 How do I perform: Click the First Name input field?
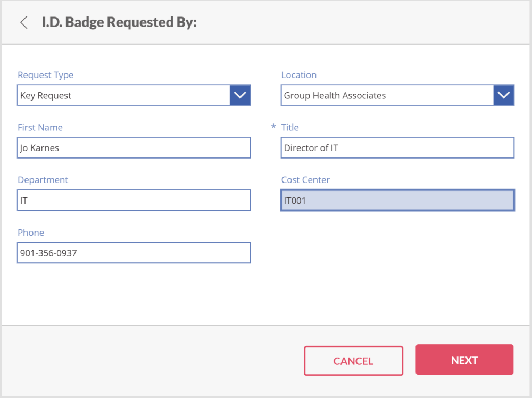[x=134, y=148]
